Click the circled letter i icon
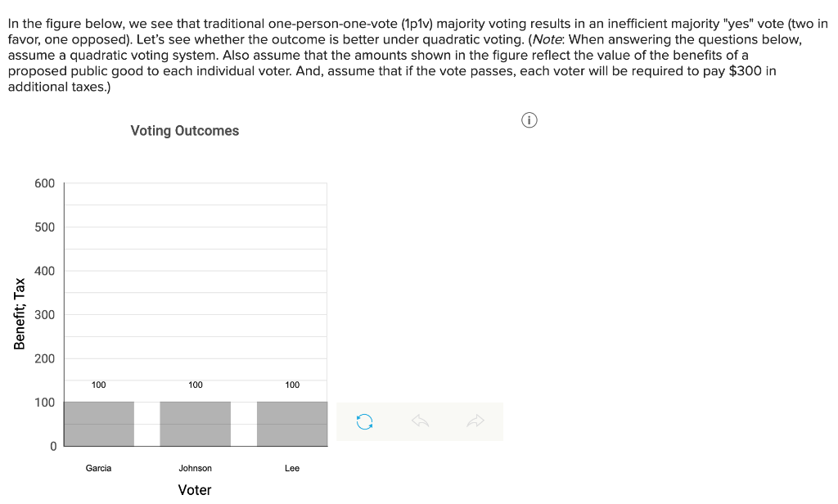The height and width of the screenshot is (504, 838). [529, 119]
